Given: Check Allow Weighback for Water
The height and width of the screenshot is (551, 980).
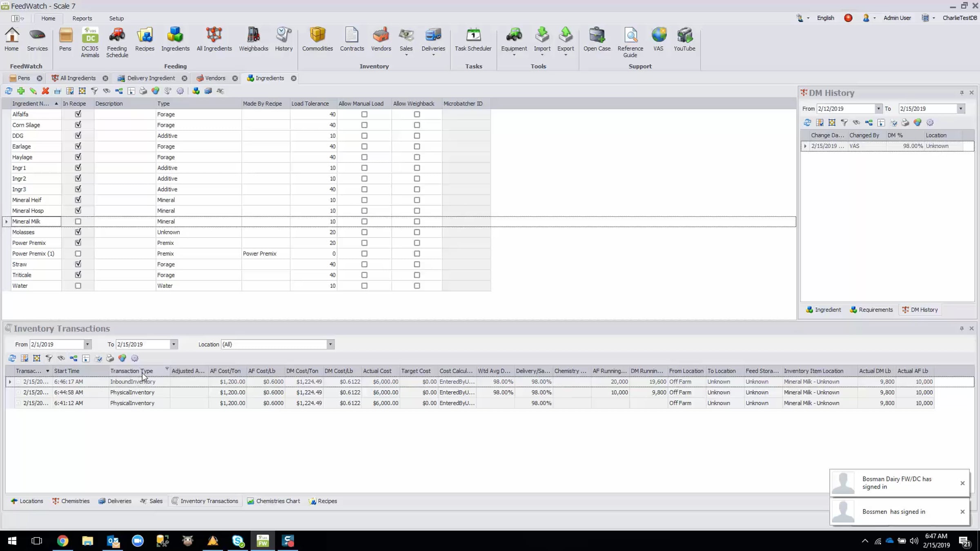Looking at the screenshot, I should (417, 286).
